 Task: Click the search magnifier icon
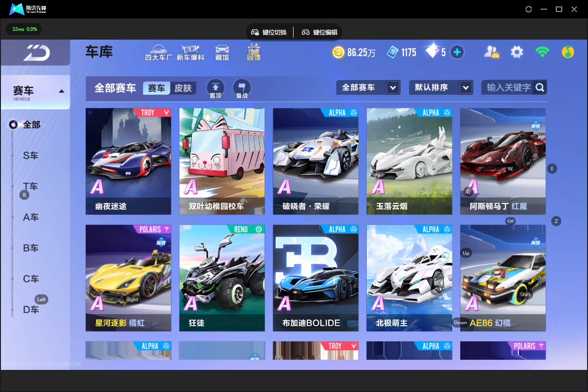(540, 87)
